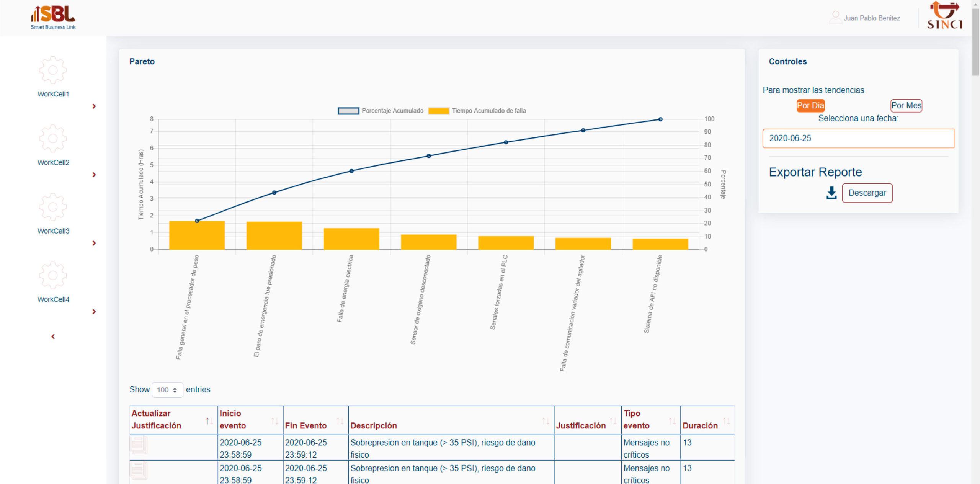This screenshot has height=484, width=980.
Task: Click the Falla general en el procesador bar
Action: pos(197,235)
